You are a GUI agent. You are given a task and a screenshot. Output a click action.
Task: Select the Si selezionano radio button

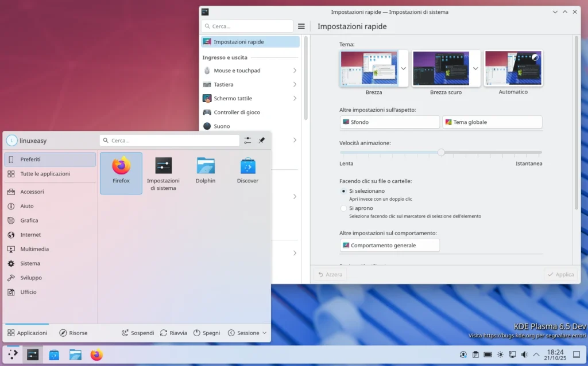[x=343, y=190]
